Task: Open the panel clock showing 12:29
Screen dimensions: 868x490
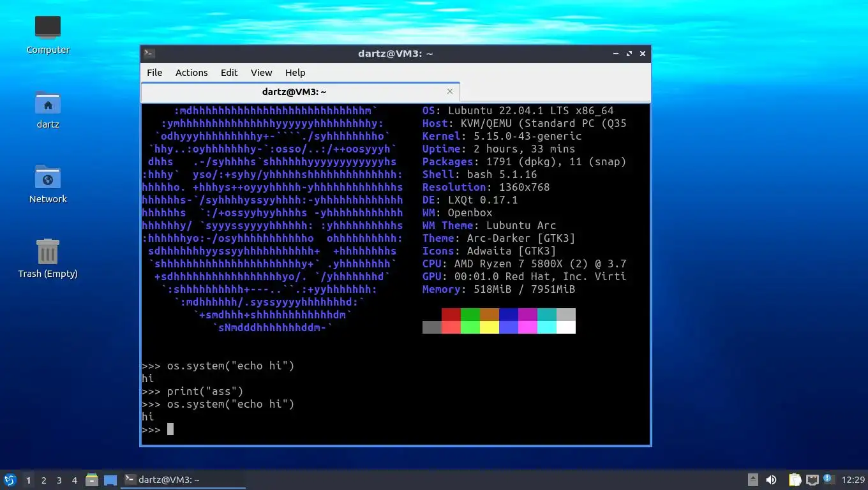Action: pos(853,480)
